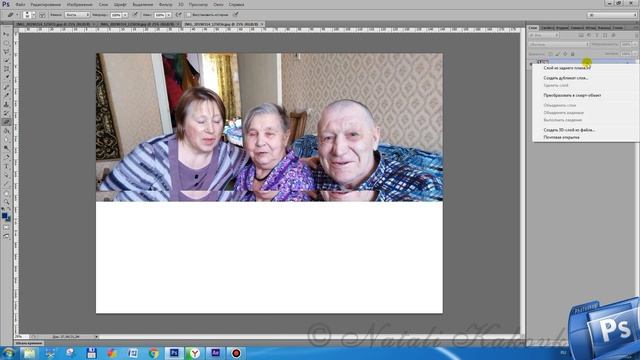Toggle lock position icon in Layers panel

[x=565, y=53]
